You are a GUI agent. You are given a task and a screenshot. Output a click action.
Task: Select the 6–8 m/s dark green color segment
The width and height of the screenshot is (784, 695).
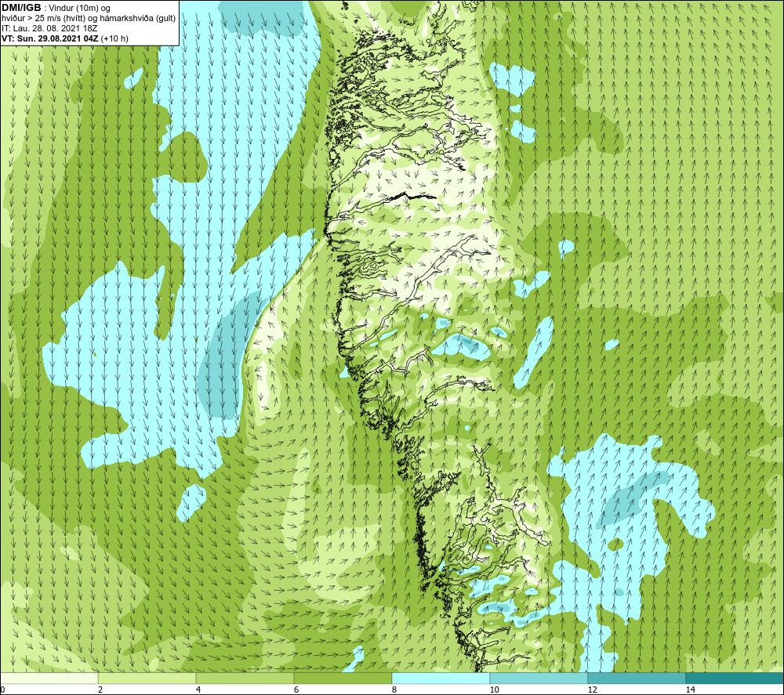pos(343,679)
